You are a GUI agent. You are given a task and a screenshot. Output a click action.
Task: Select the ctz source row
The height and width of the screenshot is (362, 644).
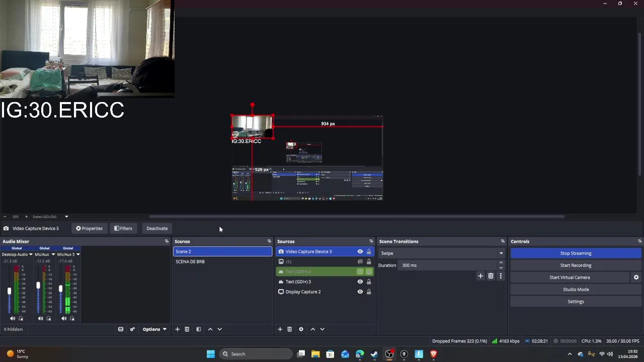325,261
